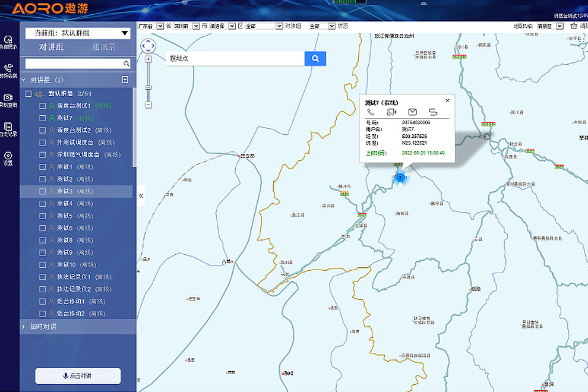Tick the checkbox for 执法记录仪2
The width and height of the screenshot is (588, 392).
pos(42,289)
